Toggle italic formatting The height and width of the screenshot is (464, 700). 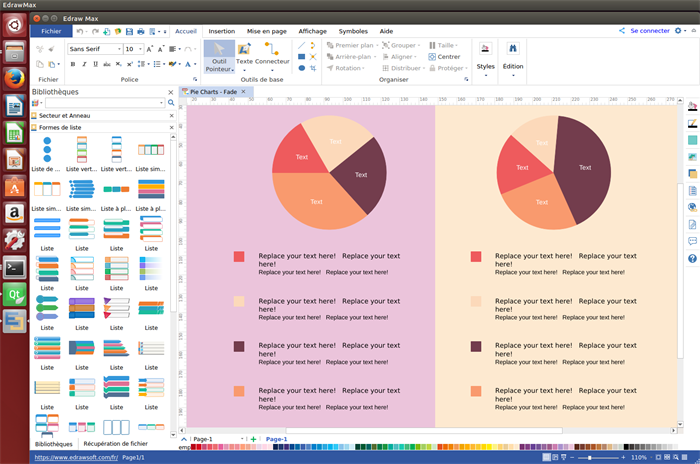(x=84, y=64)
